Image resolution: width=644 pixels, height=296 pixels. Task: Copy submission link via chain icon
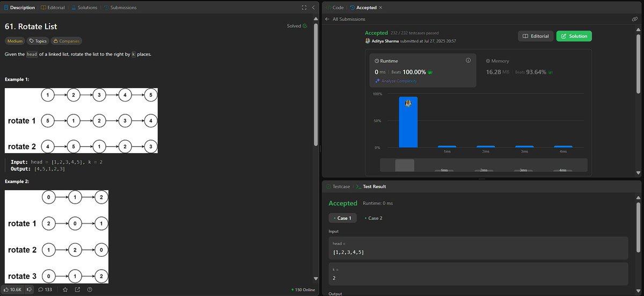coord(635,19)
